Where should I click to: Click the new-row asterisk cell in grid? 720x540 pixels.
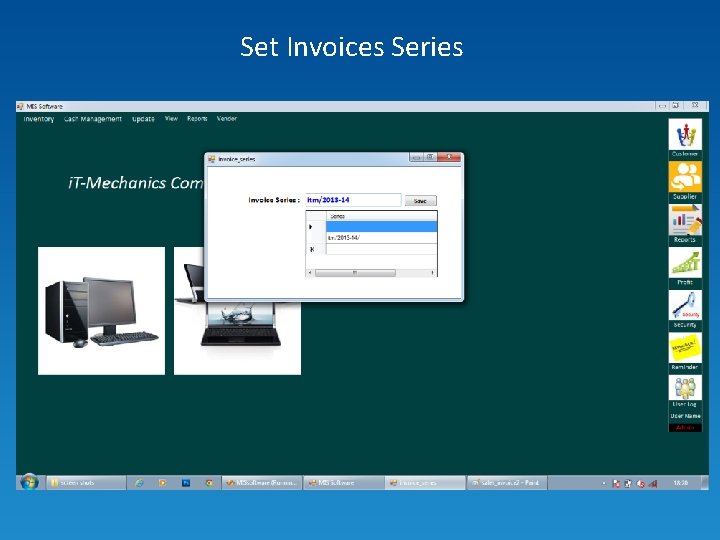(316, 249)
